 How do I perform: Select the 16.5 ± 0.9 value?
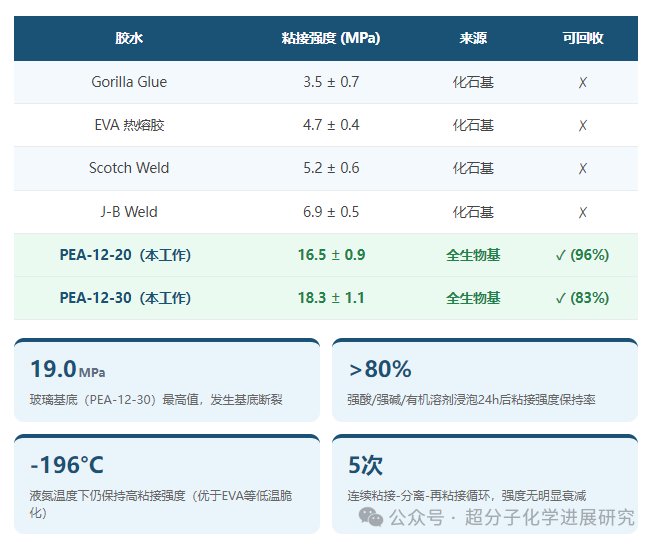[331, 255]
